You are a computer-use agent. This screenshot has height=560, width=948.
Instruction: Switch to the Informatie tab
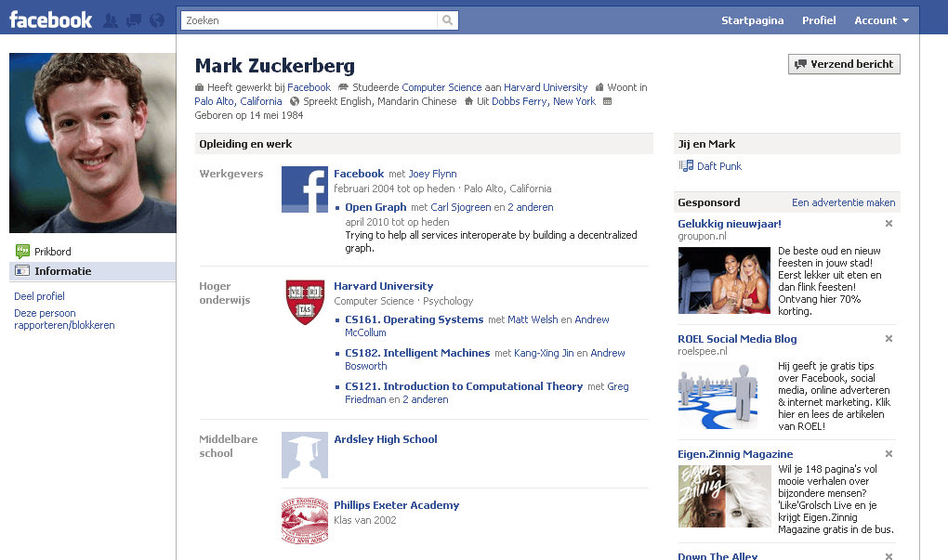coord(56,271)
